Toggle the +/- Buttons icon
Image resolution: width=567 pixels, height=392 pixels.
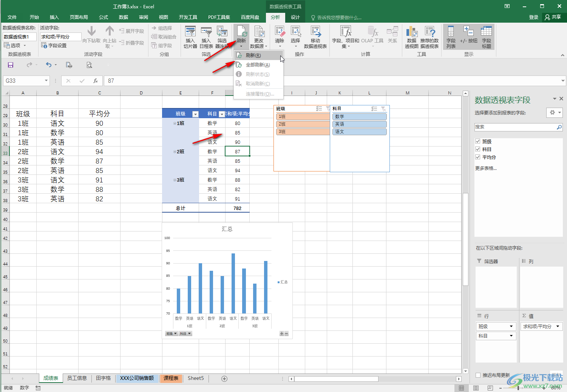click(468, 35)
